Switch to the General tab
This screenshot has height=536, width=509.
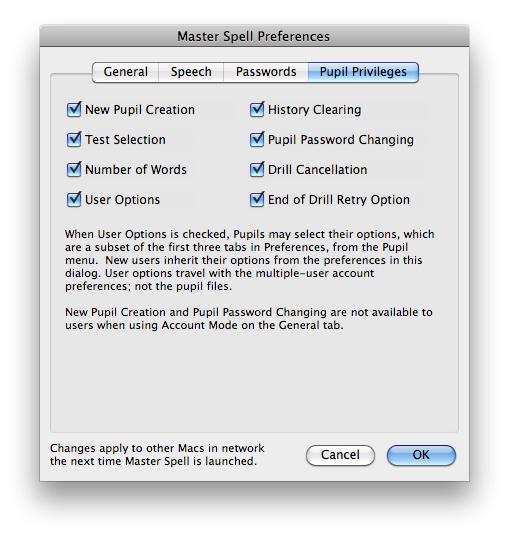tap(125, 72)
